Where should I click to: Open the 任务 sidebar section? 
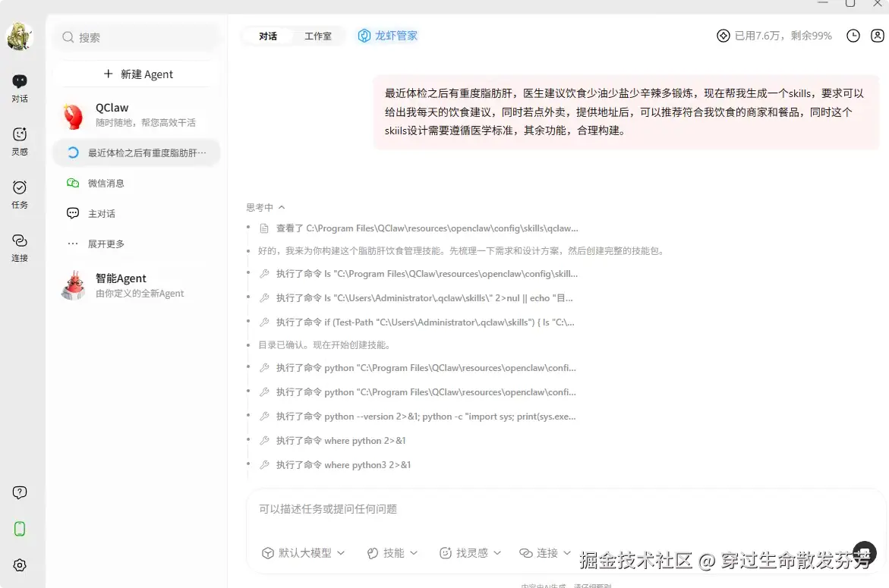[x=20, y=194]
